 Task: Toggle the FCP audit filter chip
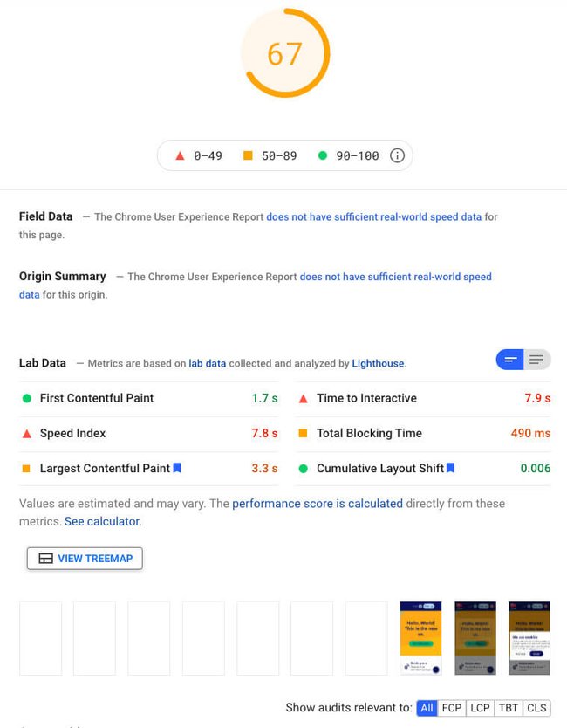[x=452, y=708]
